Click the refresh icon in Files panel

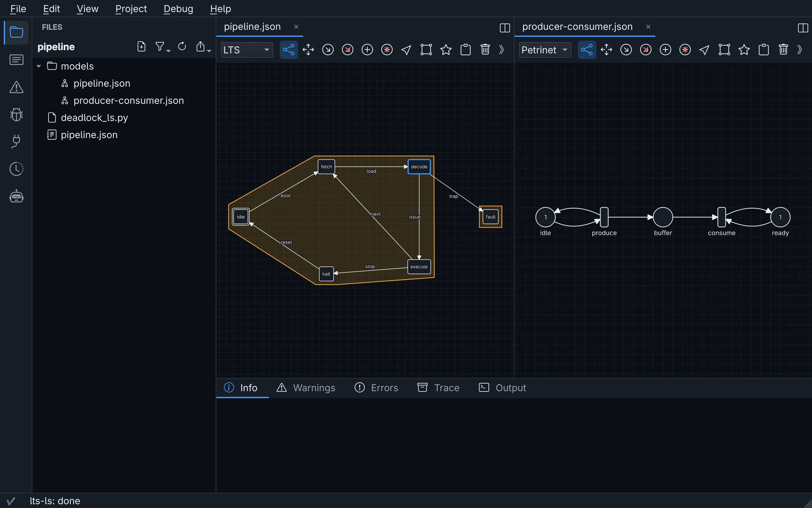coord(182,46)
